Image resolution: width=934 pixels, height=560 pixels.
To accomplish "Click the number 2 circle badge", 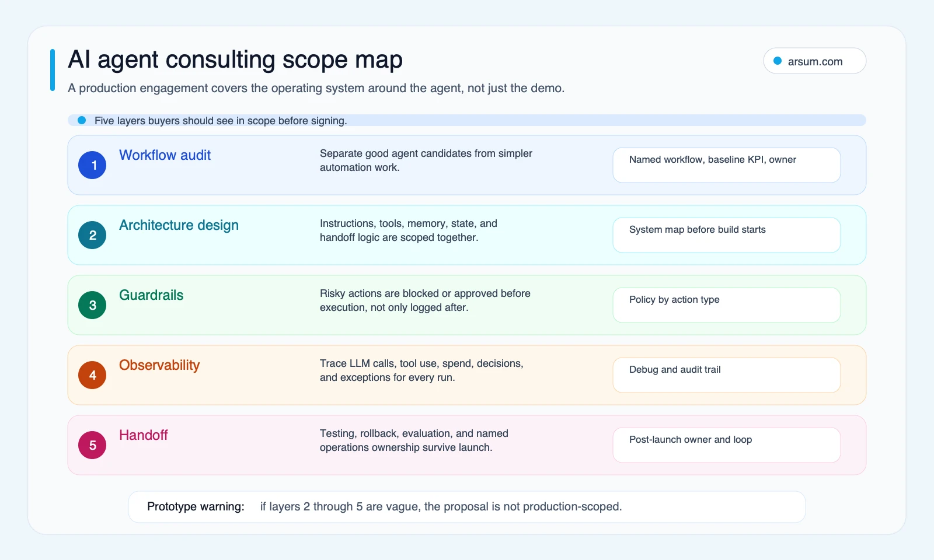I will click(x=92, y=235).
